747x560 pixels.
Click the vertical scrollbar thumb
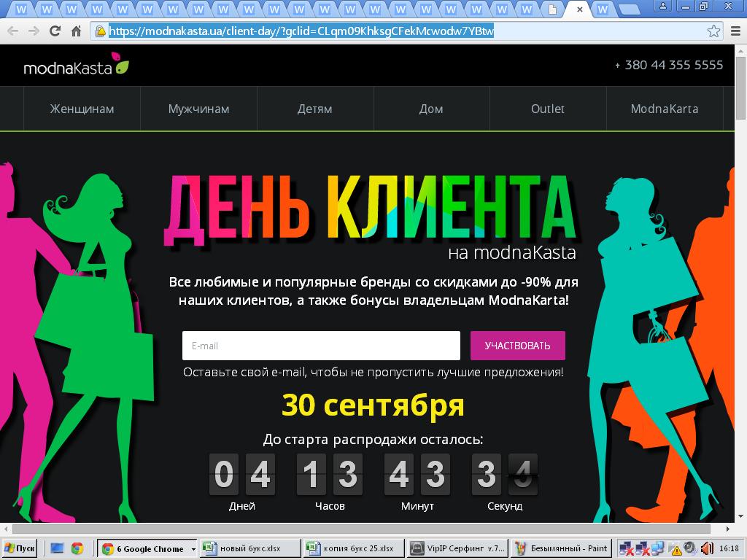[741, 88]
